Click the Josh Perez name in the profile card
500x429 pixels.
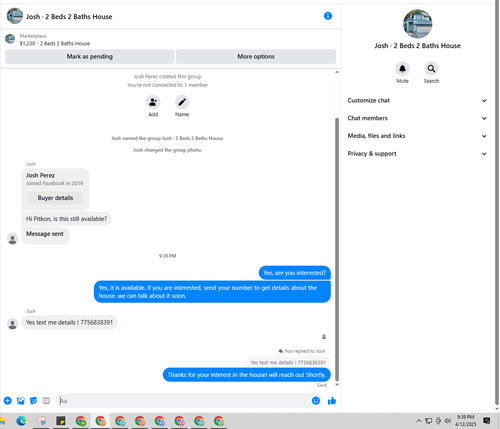pos(40,175)
